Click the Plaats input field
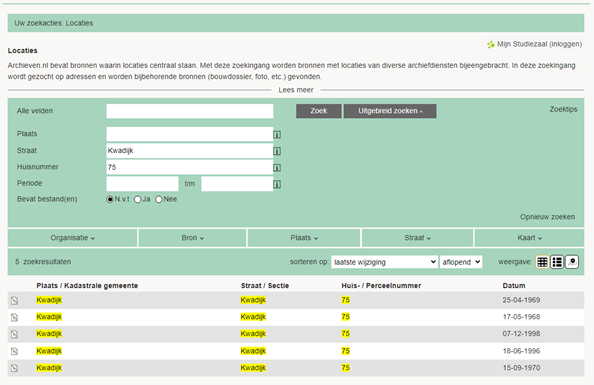The height and width of the screenshot is (385, 594). [190, 134]
